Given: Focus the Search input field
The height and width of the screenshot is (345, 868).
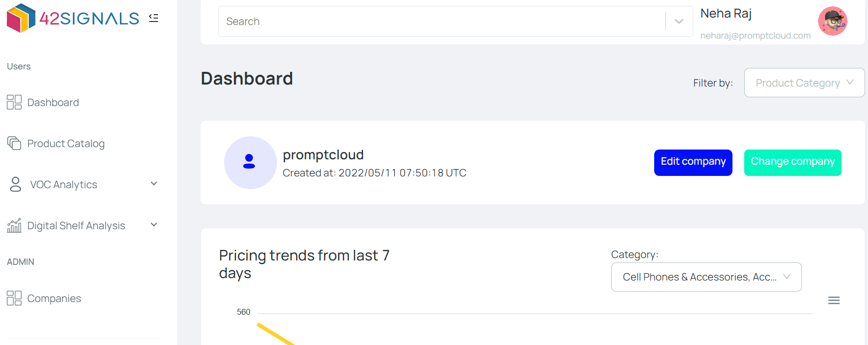Looking at the screenshot, I should [440, 22].
